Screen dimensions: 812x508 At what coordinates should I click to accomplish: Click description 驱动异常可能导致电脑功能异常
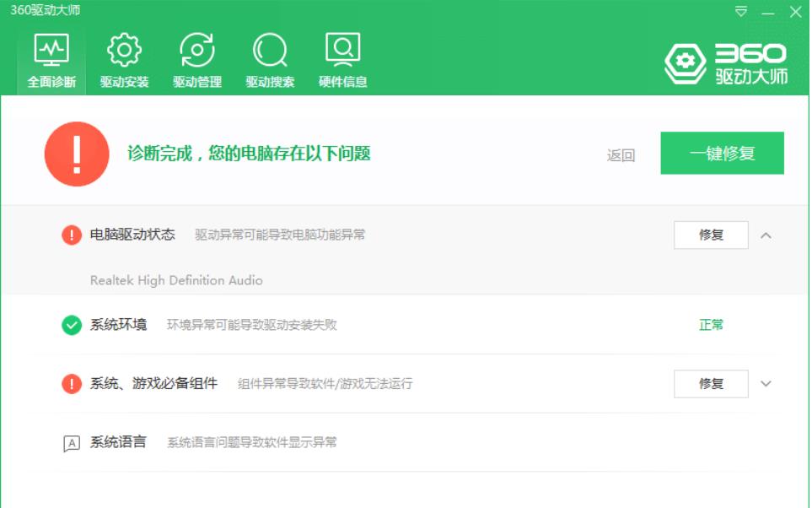tap(280, 235)
